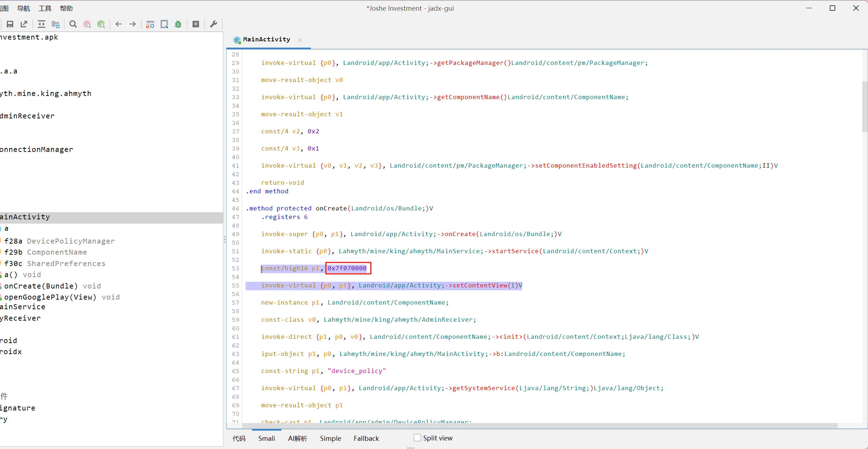Click the vertical scrollbar of code editor
This screenshot has height=449, width=868.
click(864, 107)
